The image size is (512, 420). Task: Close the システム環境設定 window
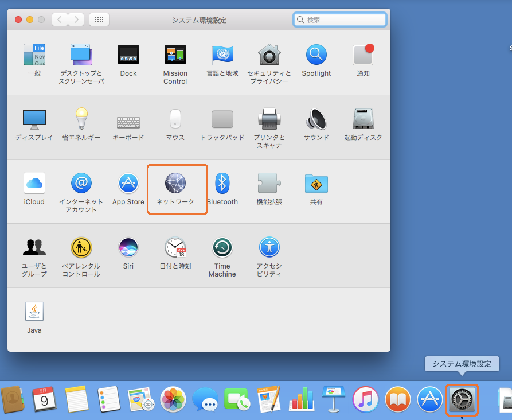[18, 20]
